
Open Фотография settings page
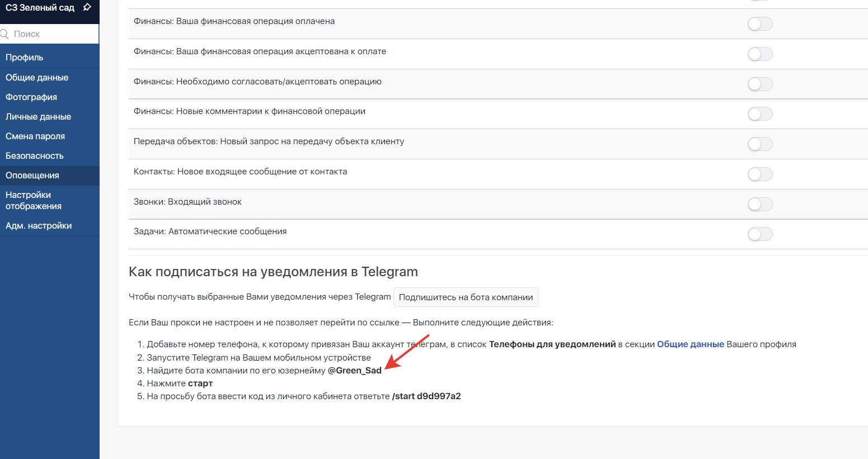click(x=31, y=97)
